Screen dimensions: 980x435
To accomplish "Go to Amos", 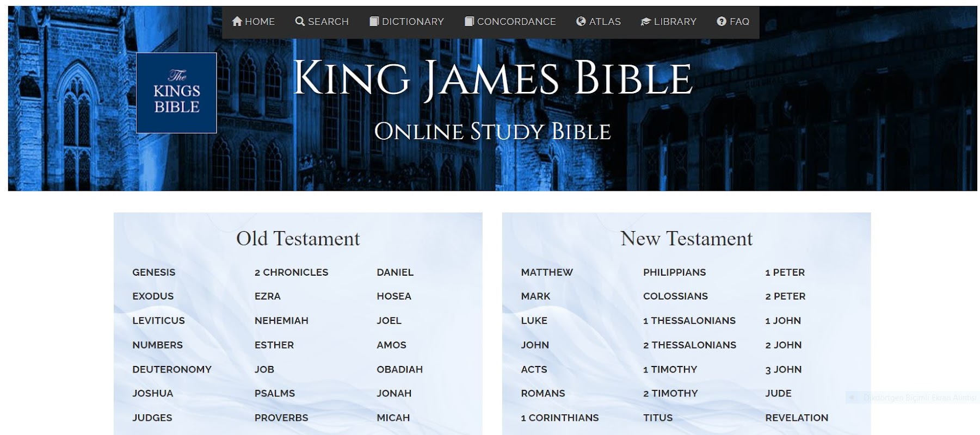I will point(391,345).
